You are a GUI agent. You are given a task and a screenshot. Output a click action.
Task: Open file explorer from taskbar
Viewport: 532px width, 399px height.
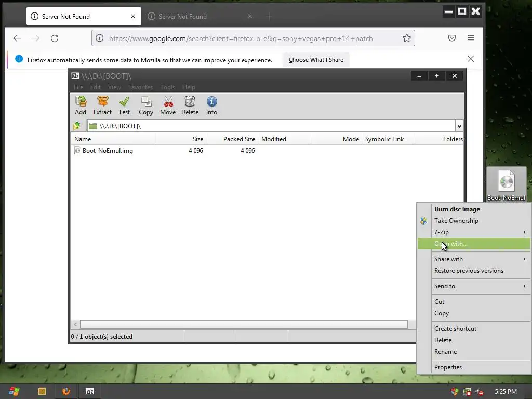42,391
